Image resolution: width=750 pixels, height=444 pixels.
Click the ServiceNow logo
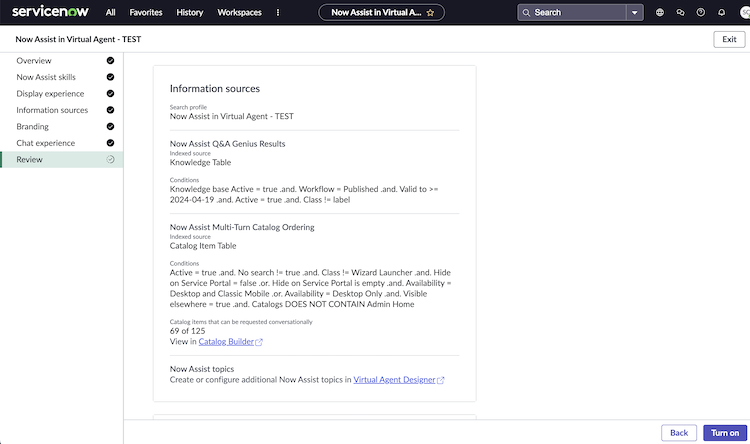coord(50,11)
